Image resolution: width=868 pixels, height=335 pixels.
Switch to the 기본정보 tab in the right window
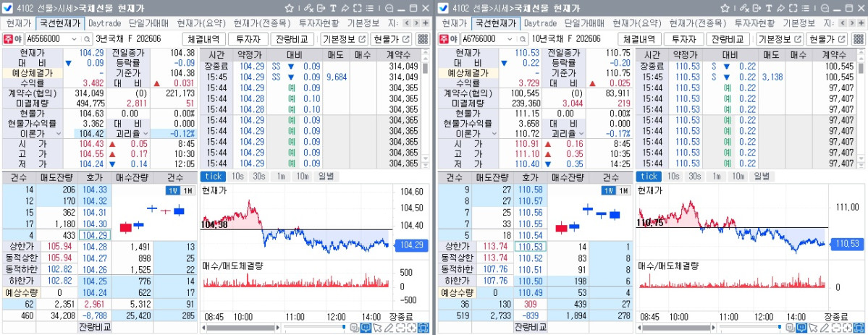coord(799,23)
